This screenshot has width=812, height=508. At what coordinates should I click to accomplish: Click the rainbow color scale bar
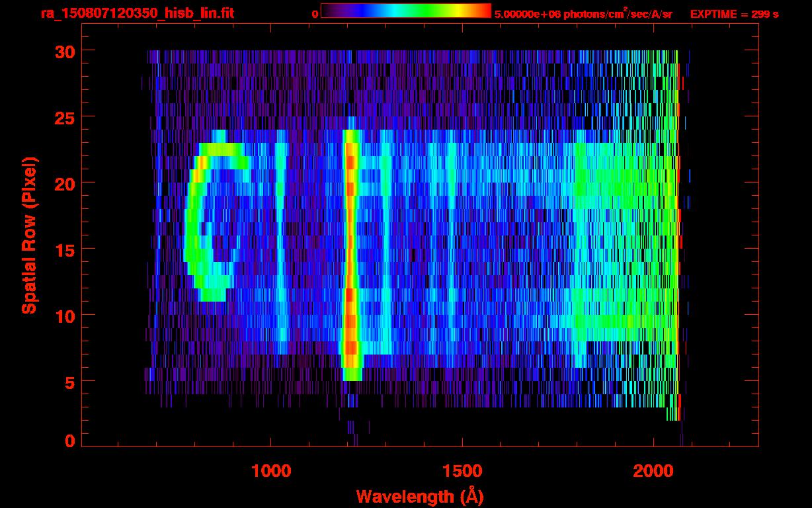coord(406,11)
